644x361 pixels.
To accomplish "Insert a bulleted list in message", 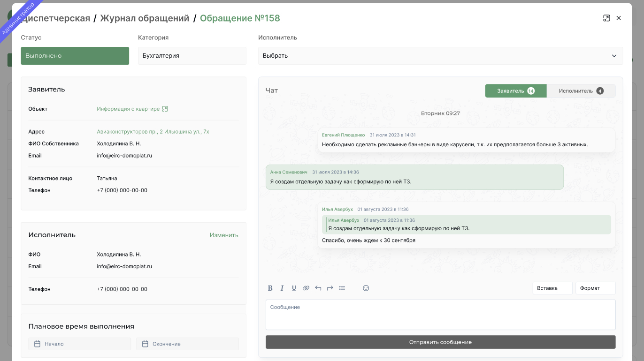I will [342, 288].
